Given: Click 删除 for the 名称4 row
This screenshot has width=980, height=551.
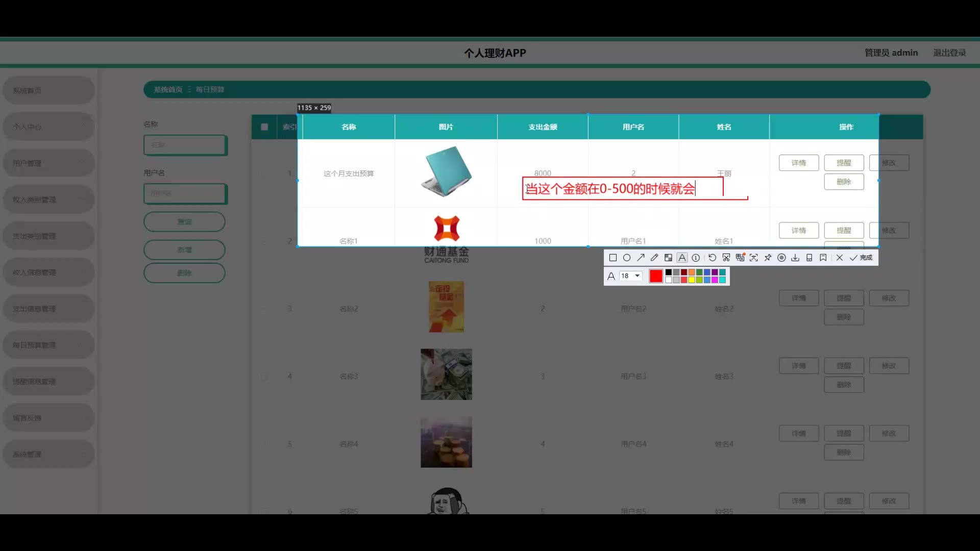Looking at the screenshot, I should pos(844,453).
